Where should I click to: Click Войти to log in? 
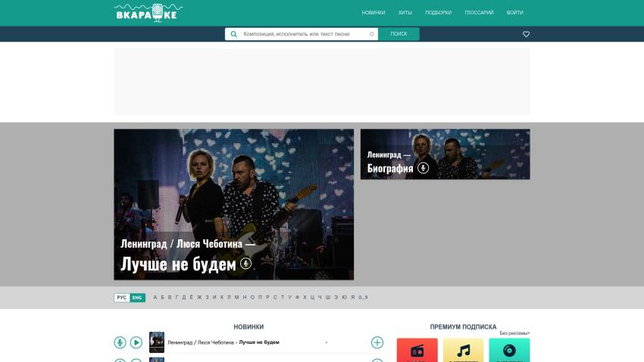click(x=514, y=13)
